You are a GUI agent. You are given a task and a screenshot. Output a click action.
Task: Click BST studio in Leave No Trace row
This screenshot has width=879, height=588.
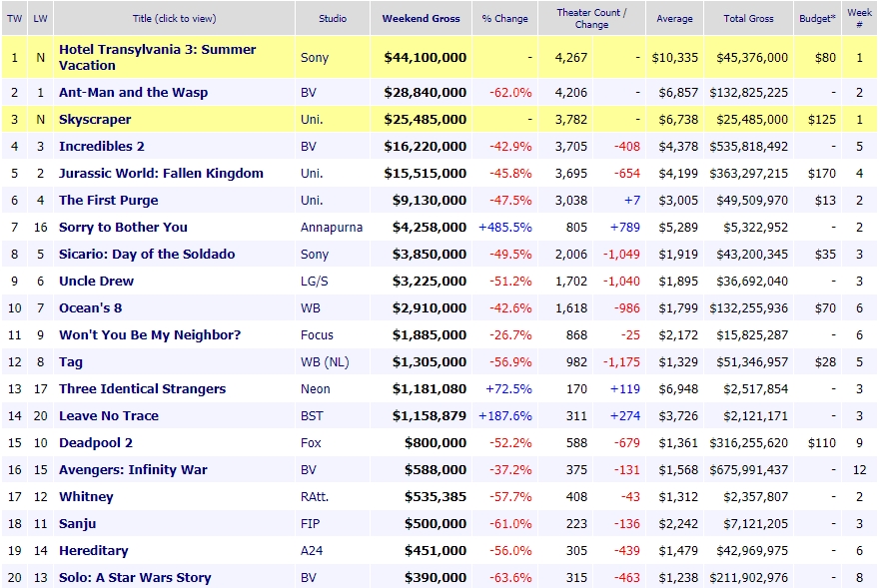click(x=312, y=416)
